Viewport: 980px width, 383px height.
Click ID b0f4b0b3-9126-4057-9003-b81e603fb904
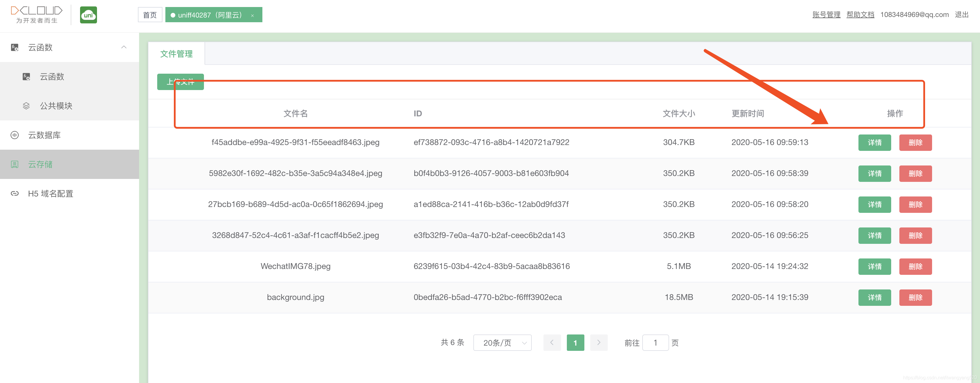[x=491, y=173]
